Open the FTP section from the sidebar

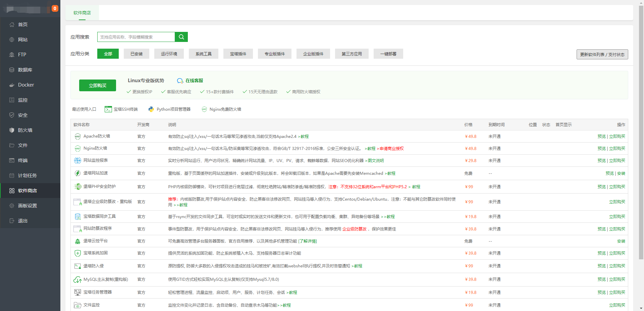point(21,54)
